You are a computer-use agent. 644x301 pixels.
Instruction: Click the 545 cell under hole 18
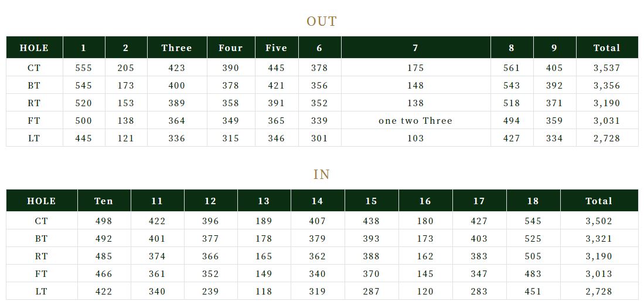click(533, 221)
